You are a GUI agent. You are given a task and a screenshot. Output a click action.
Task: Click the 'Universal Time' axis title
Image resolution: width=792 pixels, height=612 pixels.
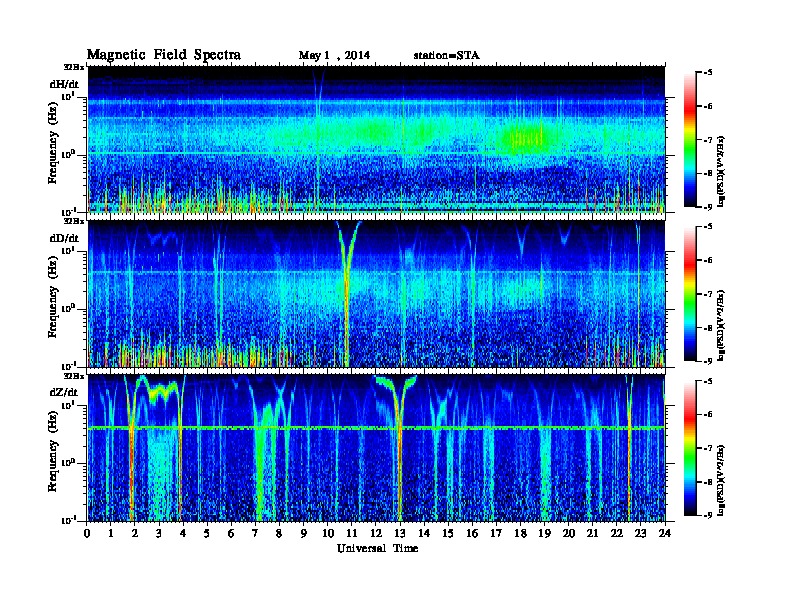tap(378, 548)
